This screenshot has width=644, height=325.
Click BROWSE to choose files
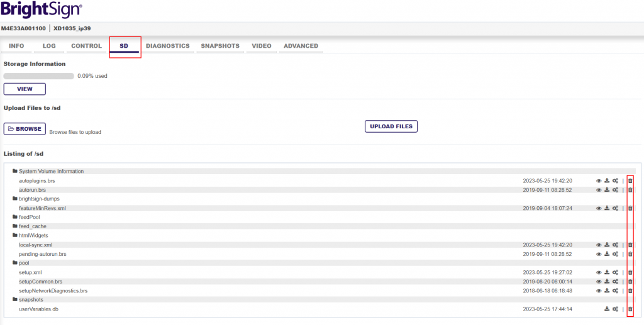tap(25, 129)
